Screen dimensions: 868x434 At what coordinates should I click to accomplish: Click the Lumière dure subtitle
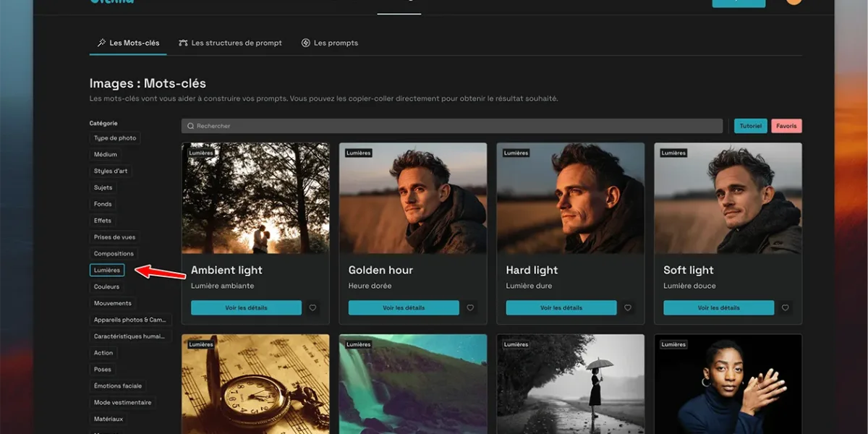coord(529,286)
